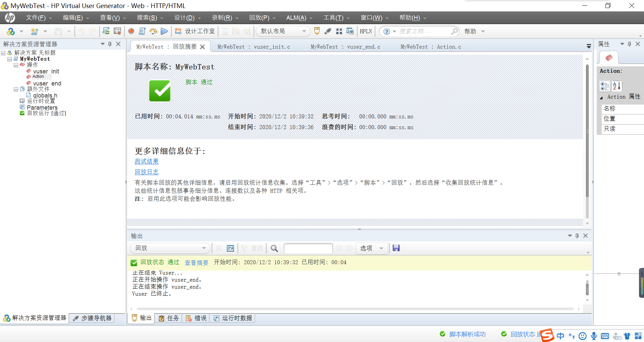Close the 回放摘要 tab
This screenshot has height=342, width=644.
click(203, 47)
